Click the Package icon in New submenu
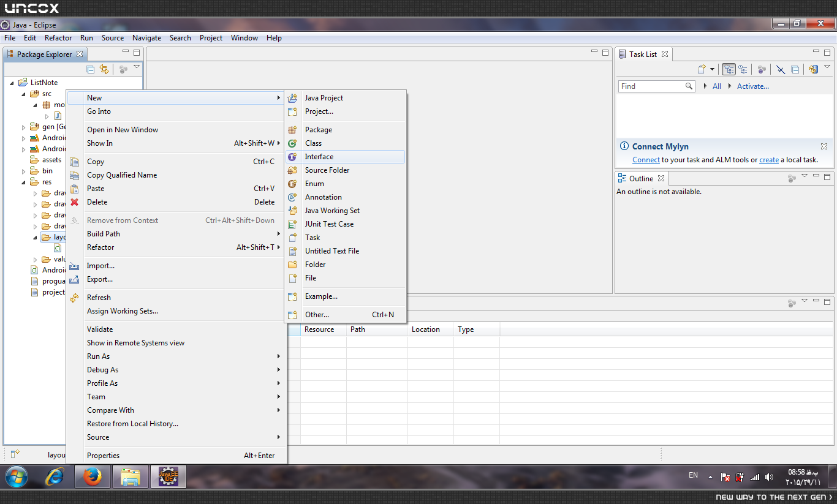The image size is (837, 504). click(293, 130)
